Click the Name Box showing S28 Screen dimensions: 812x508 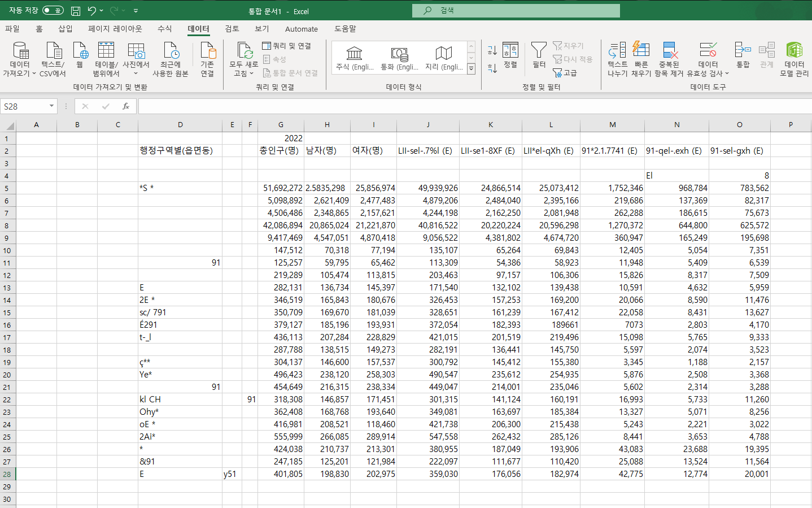(x=24, y=106)
